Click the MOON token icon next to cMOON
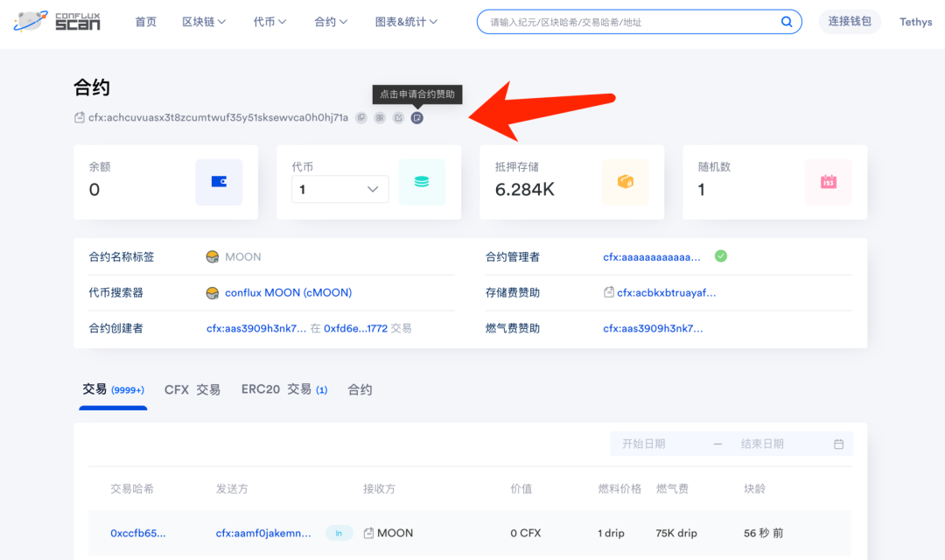Image resolution: width=945 pixels, height=560 pixels. point(212,293)
